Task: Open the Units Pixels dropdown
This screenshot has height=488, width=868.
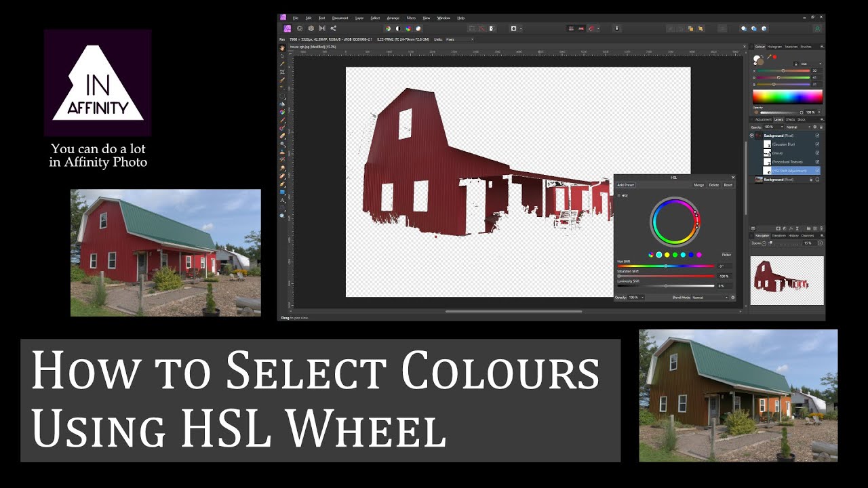Action: point(459,39)
